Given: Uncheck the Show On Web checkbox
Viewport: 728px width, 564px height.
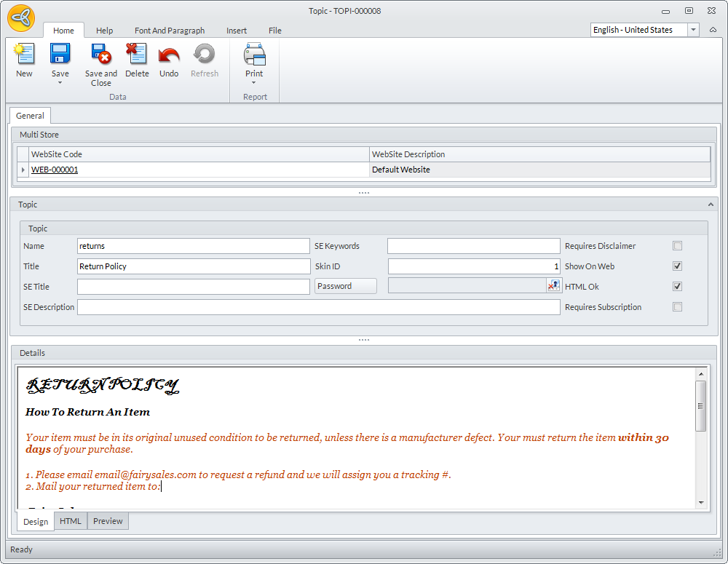Looking at the screenshot, I should pos(678,266).
